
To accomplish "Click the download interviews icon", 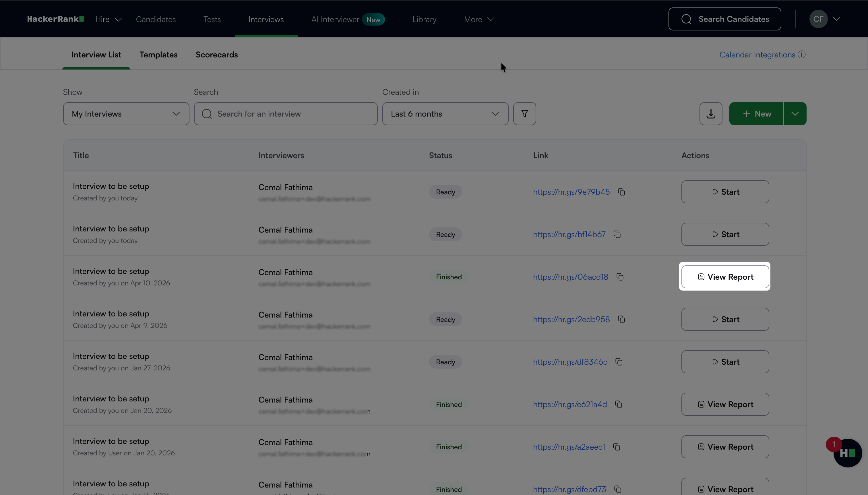I will tap(711, 113).
